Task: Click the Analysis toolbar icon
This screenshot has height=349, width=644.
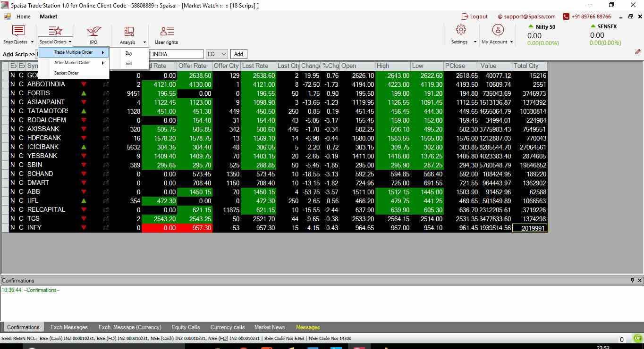Action: click(128, 32)
